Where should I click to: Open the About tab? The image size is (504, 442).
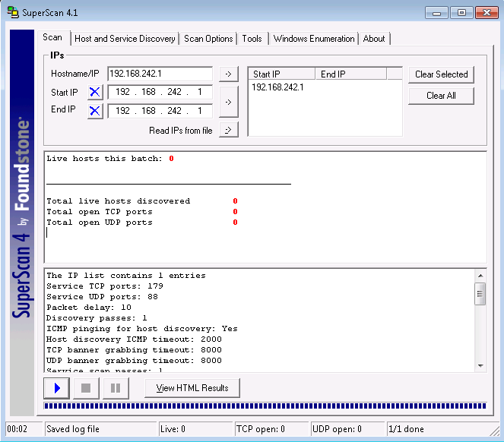tap(374, 39)
